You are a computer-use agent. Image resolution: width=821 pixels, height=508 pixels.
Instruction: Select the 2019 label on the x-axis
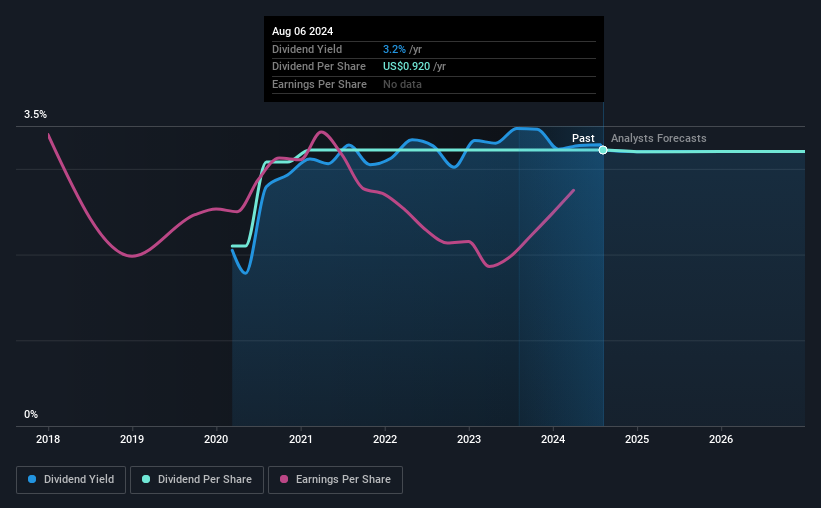click(132, 439)
